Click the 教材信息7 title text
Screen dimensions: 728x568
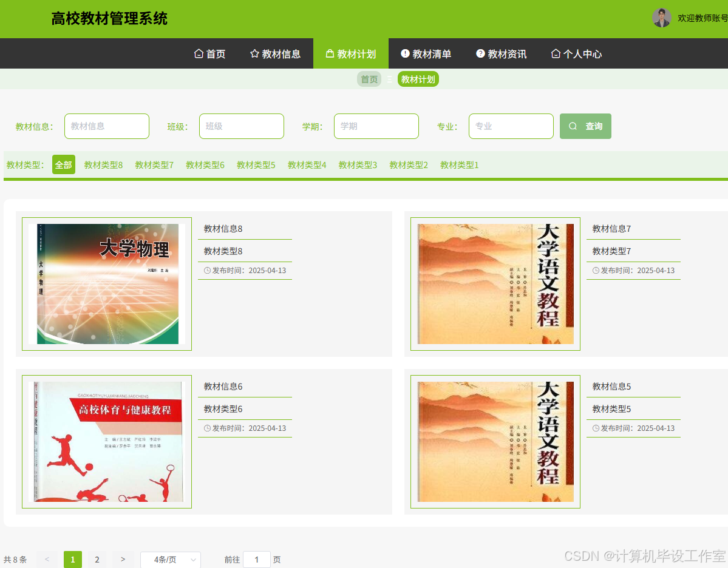(x=611, y=229)
